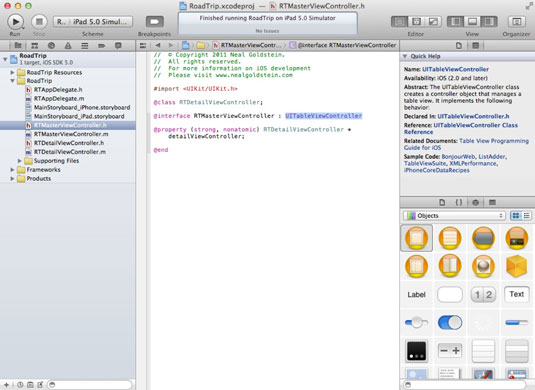Collapse the RoadTrip project root
Screen dimensions: 535x390
pos(5,59)
